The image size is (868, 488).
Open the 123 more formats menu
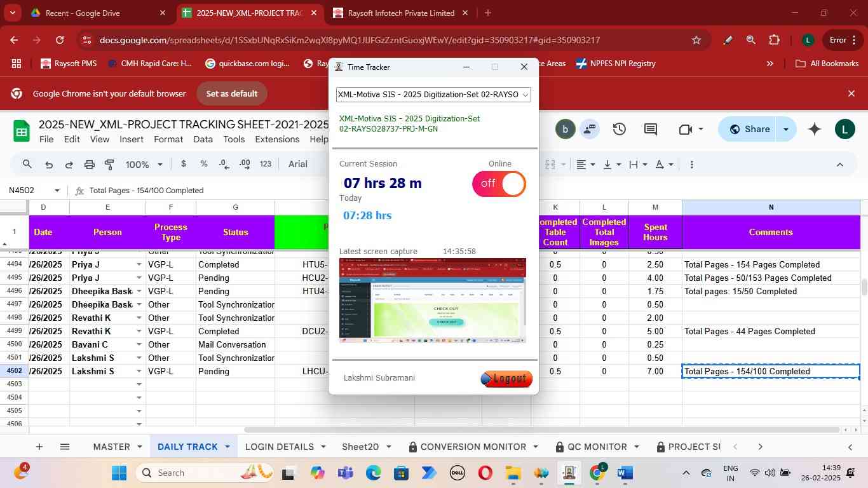pyautogui.click(x=266, y=164)
